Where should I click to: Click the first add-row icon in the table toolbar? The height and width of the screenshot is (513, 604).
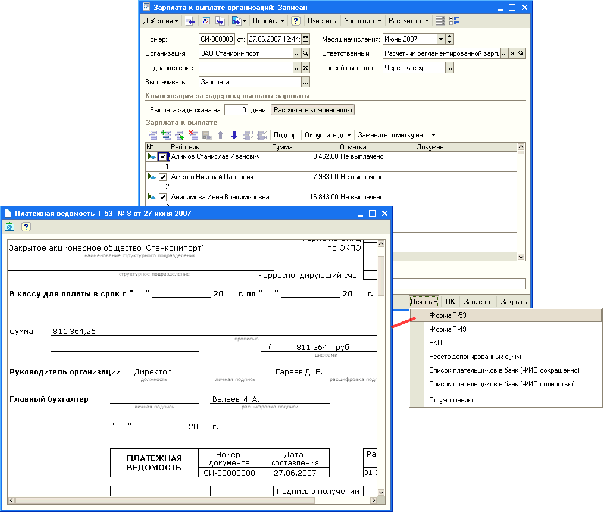pos(153,135)
